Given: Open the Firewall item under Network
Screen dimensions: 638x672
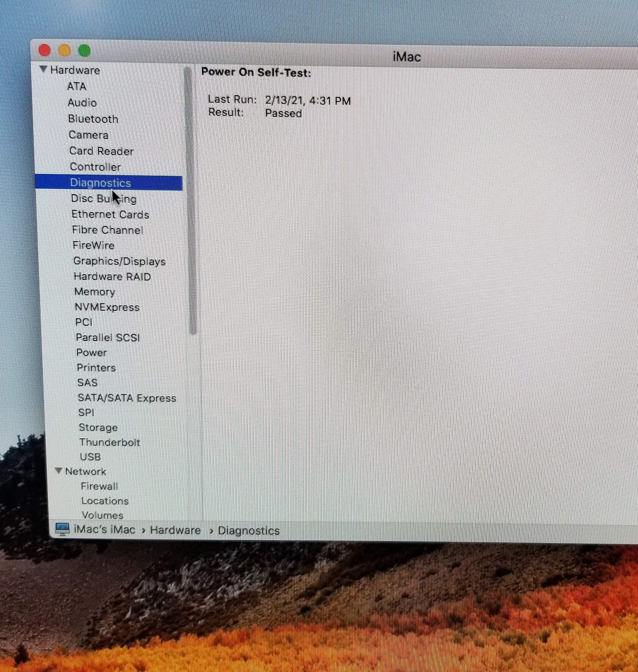Looking at the screenshot, I should click(x=99, y=486).
